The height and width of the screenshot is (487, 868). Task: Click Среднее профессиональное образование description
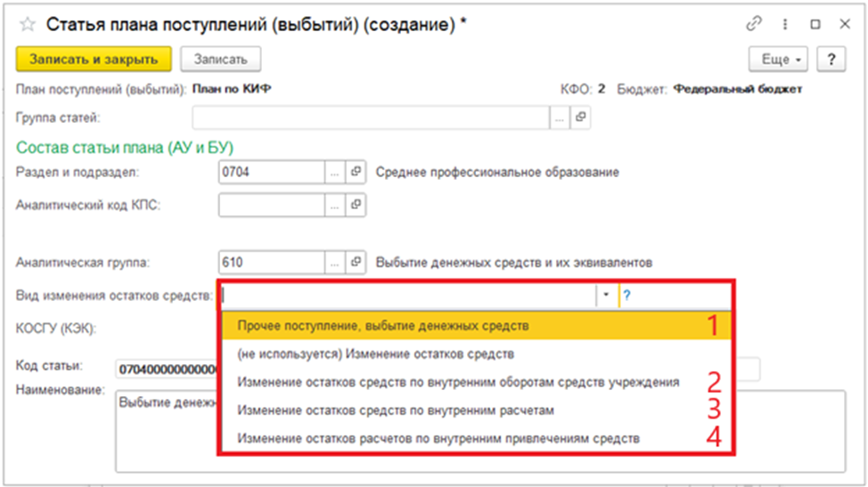497,173
